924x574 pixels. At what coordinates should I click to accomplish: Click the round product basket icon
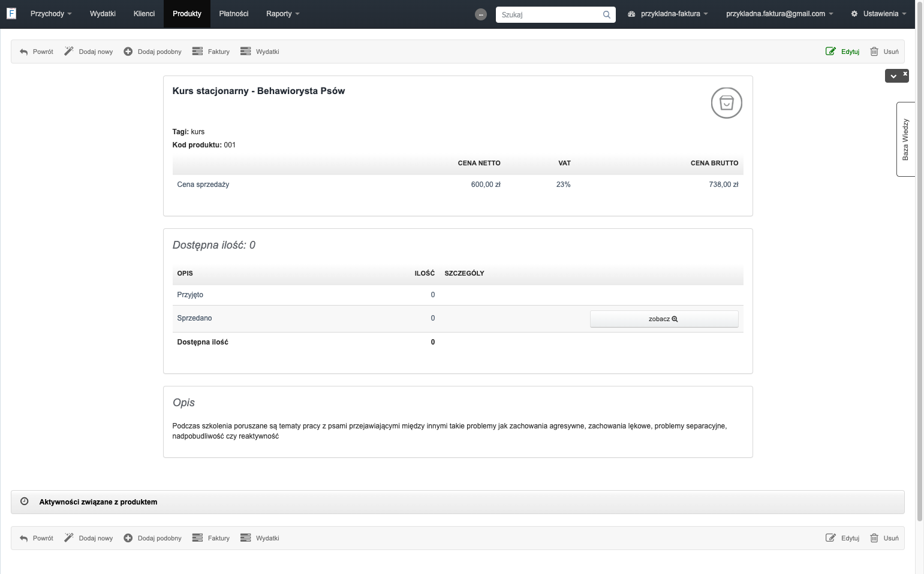tap(727, 103)
